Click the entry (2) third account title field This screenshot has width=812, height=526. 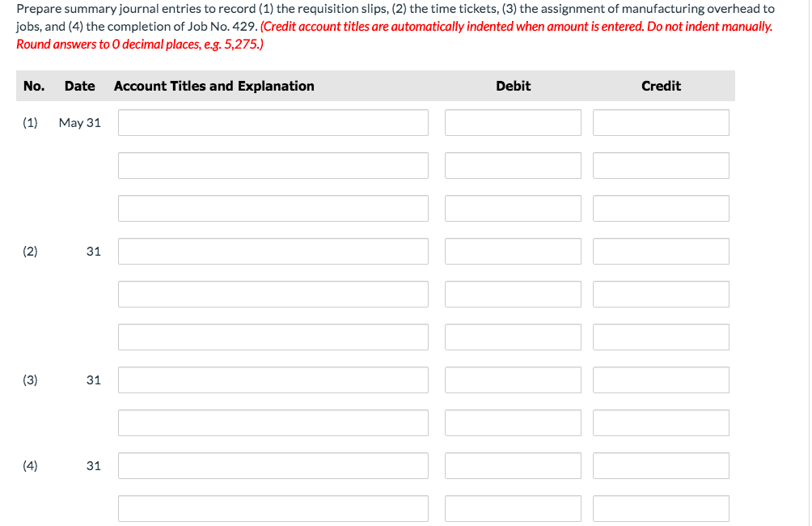click(273, 337)
